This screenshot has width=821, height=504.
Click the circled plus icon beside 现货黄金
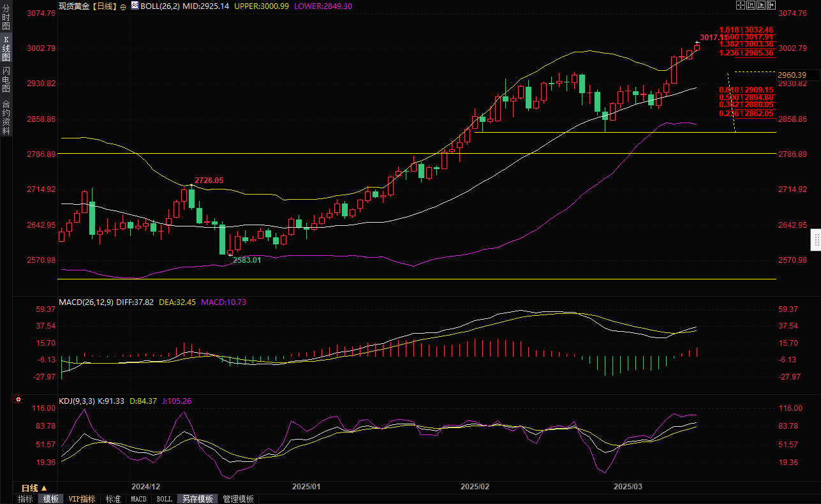click(x=123, y=6)
